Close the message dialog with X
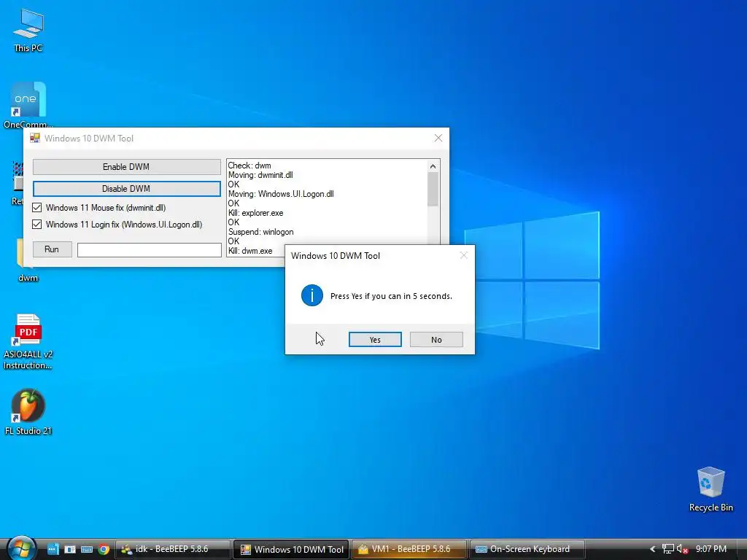The width and height of the screenshot is (747, 560). tap(463, 255)
